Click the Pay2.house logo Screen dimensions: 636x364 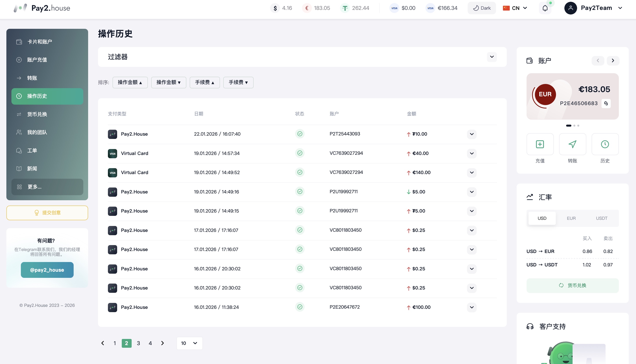42,8
